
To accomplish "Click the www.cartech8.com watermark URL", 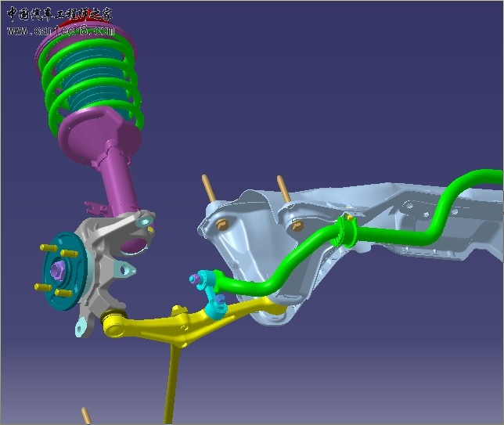I will click(61, 32).
